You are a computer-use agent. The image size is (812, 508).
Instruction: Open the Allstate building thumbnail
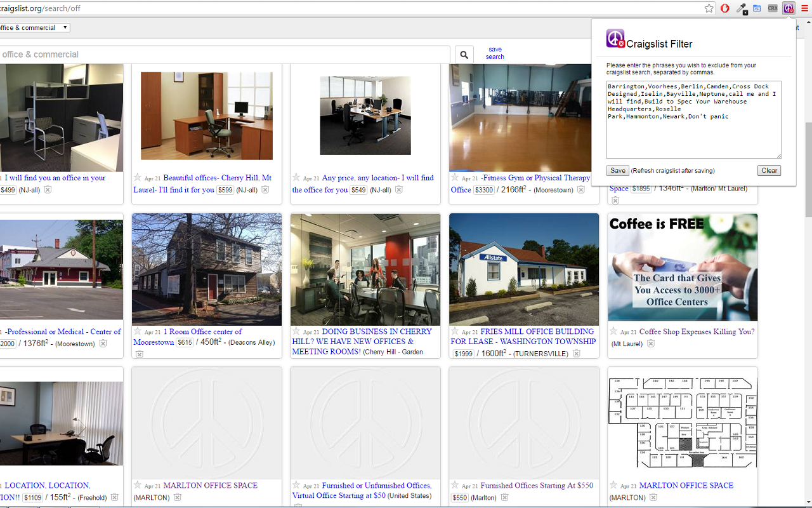(x=524, y=270)
